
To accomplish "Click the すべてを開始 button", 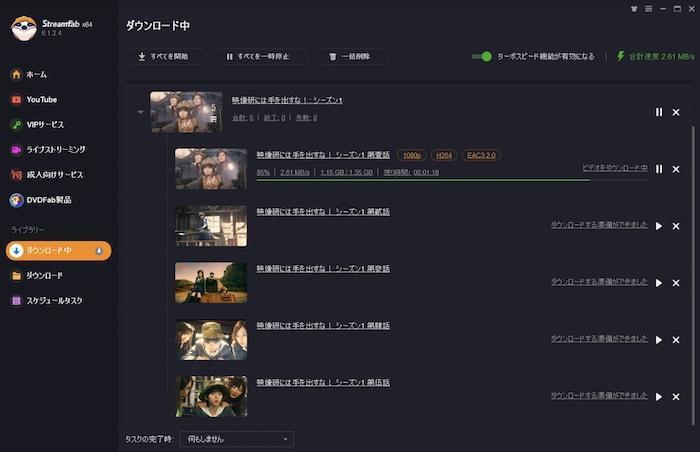I will [x=166, y=57].
